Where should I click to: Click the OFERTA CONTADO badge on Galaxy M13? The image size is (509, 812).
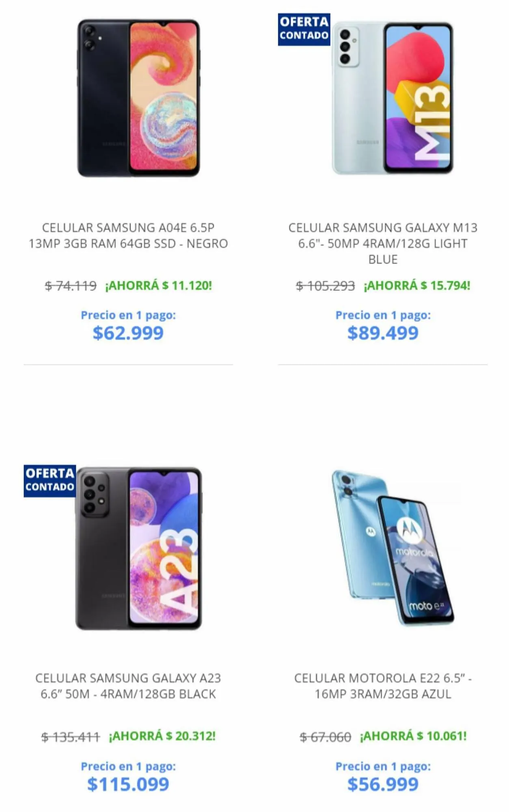click(x=304, y=29)
